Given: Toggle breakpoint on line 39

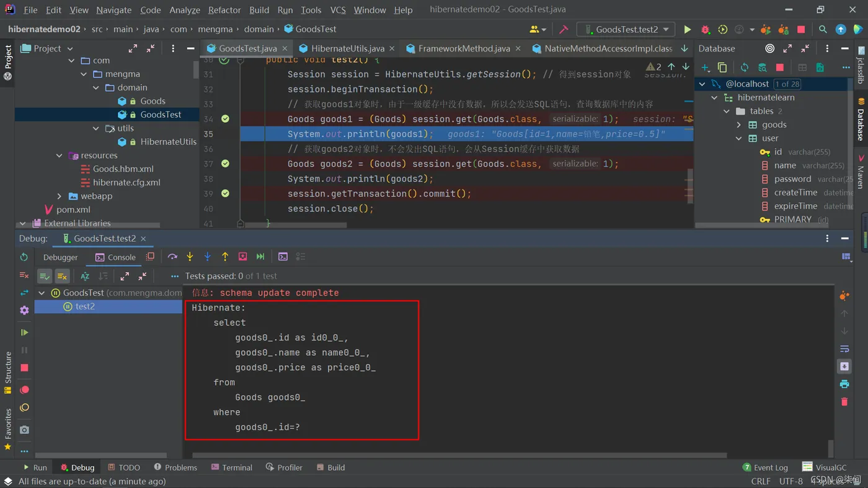Looking at the screenshot, I should [x=225, y=193].
